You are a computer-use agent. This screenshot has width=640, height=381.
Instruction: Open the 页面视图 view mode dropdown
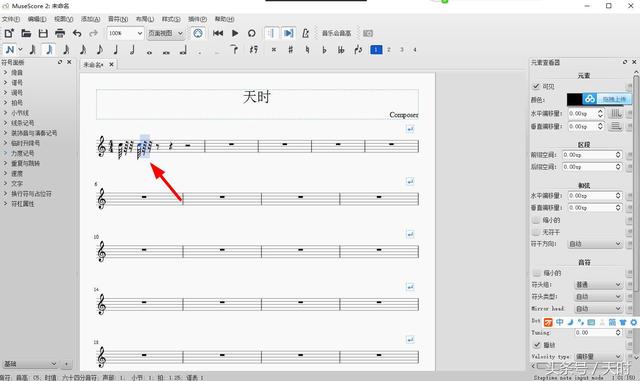(166, 33)
